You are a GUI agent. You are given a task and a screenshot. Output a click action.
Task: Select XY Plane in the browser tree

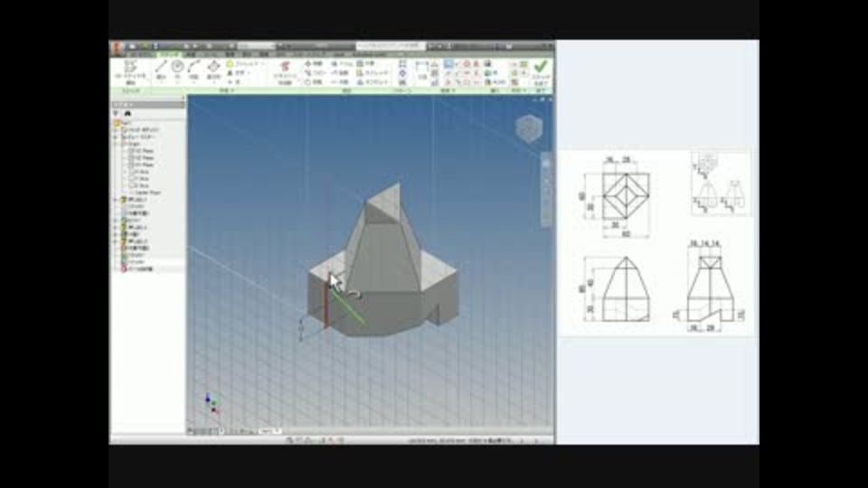click(141, 164)
